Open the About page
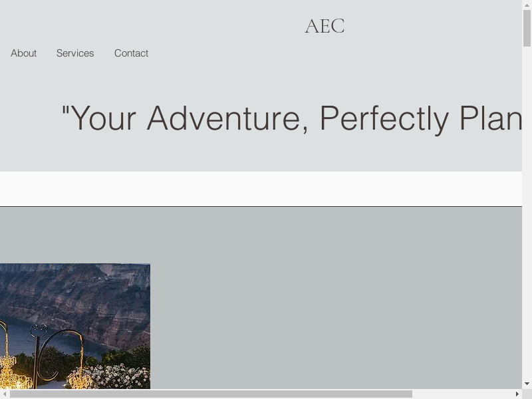Image resolution: width=532 pixels, height=399 pixels. tap(24, 53)
